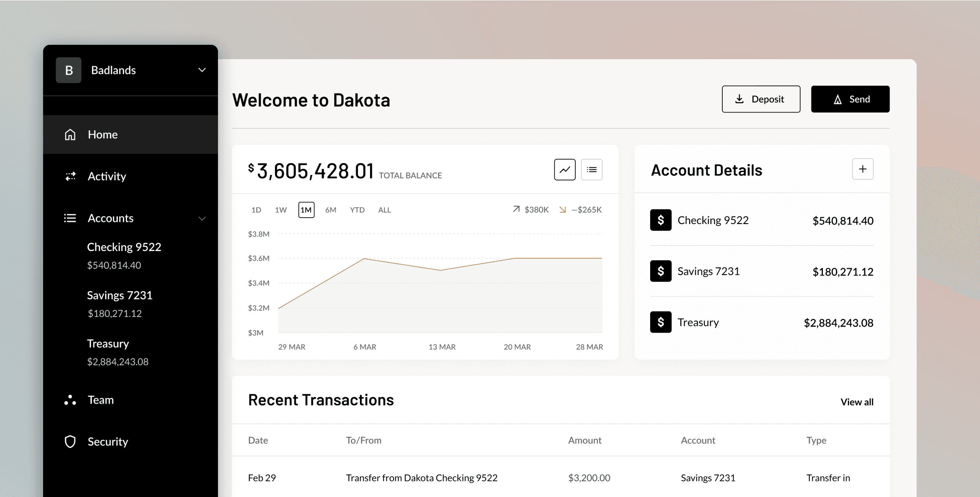Viewport: 980px width, 497px height.
Task: Click the Badlands workspace logo
Action: (68, 70)
